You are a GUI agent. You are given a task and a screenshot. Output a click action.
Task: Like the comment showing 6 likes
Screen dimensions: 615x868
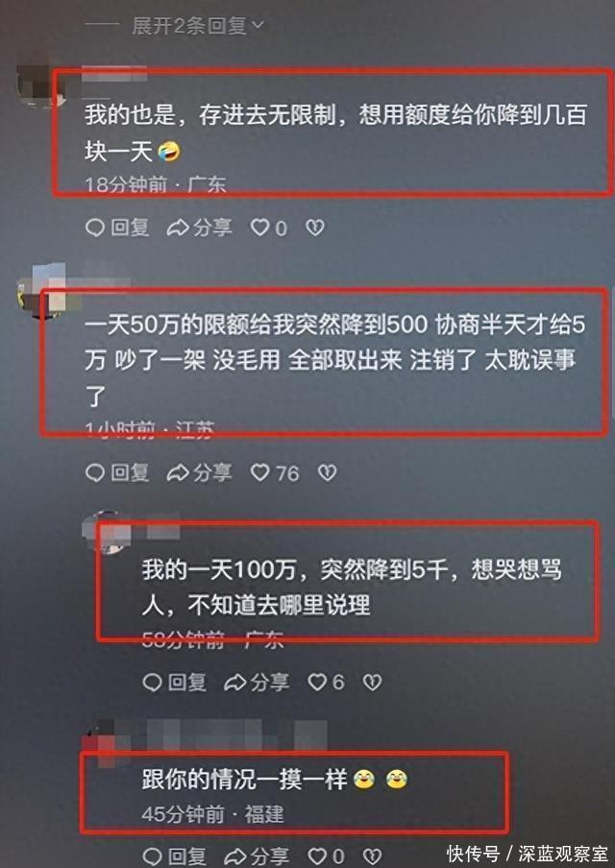click(327, 682)
